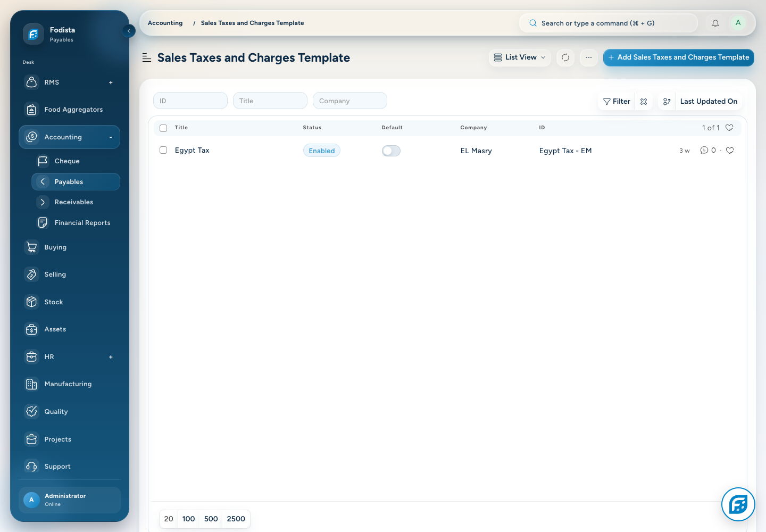
Task: Open the floating Fodista chat bubble
Action: click(738, 504)
